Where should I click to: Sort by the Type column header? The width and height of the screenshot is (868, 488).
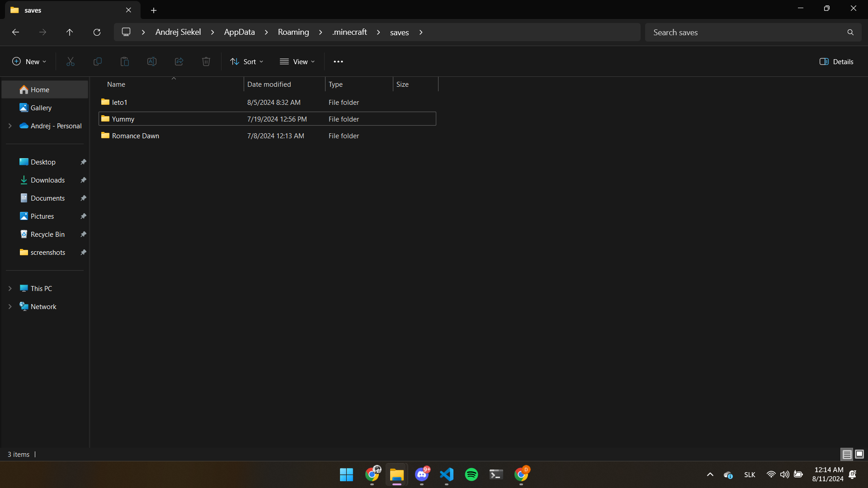[359, 84]
